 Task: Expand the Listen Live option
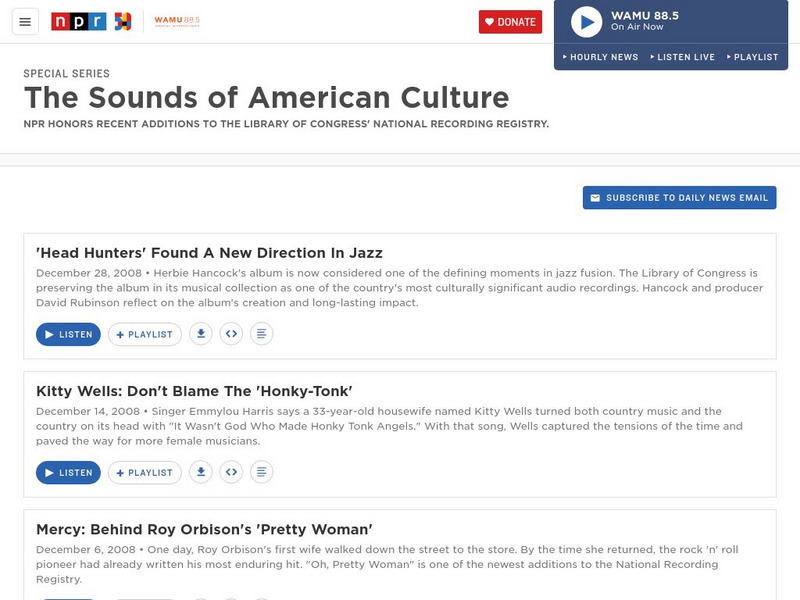682,57
